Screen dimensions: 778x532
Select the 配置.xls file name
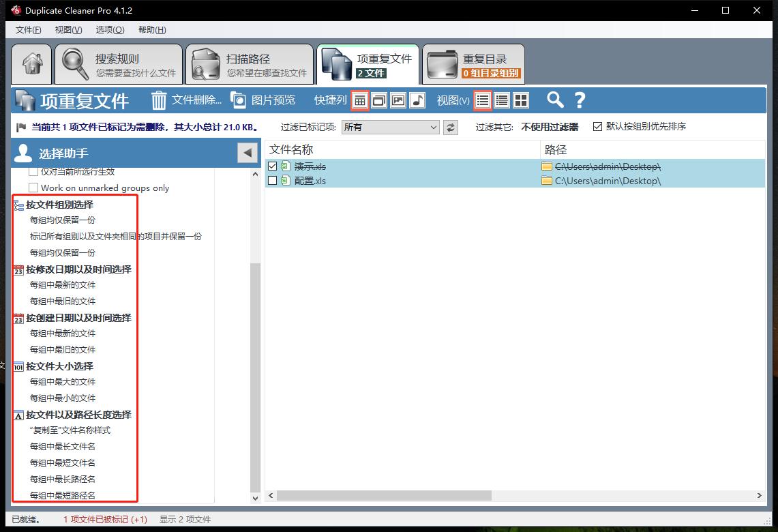point(310,181)
